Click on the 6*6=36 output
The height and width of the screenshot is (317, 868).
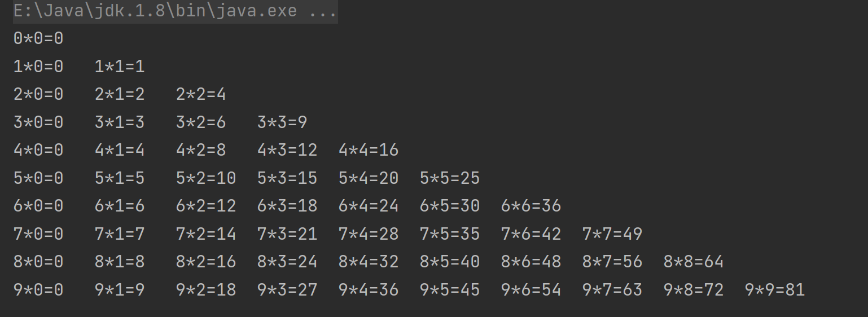pyautogui.click(x=531, y=206)
